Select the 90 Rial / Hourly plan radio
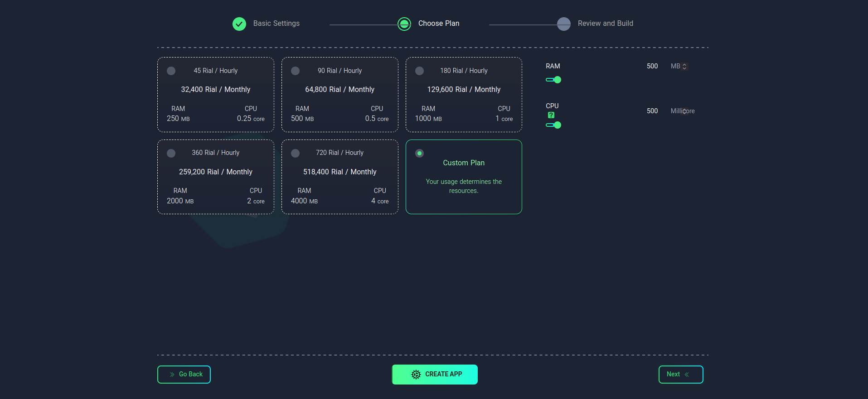868x399 pixels. (x=296, y=71)
